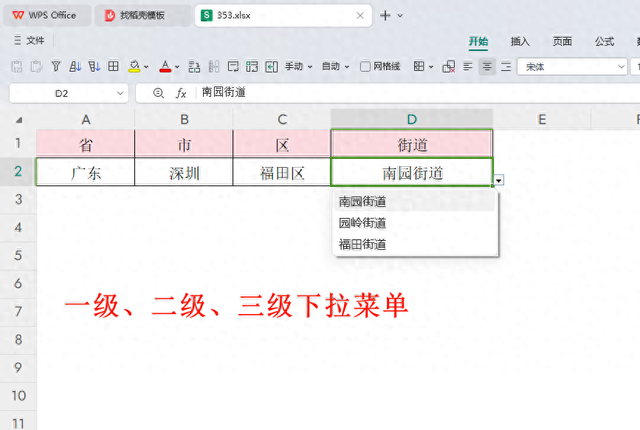Sort descending with funnel-arrow icon

(x=94, y=66)
